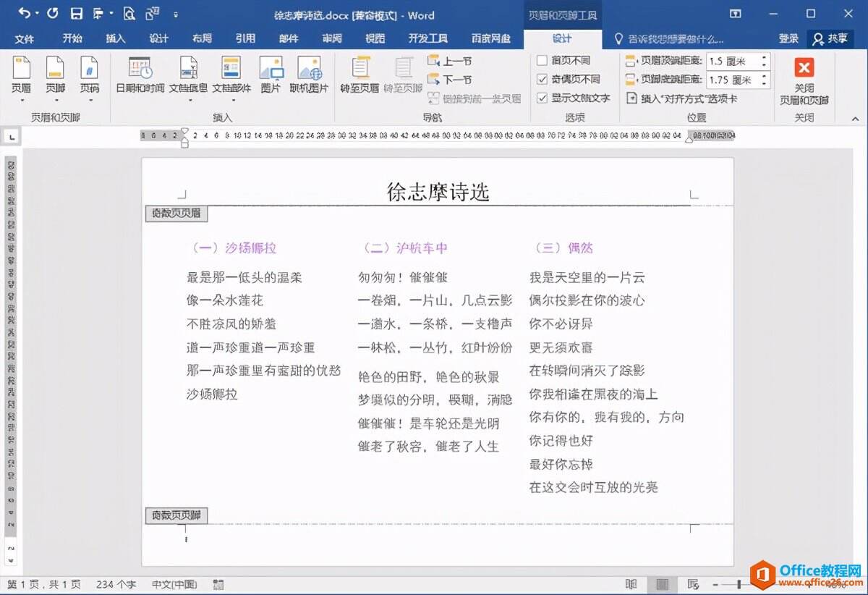Click the Save icon in quick access toolbar
Viewport: 868px width, 595px height.
[76, 14]
